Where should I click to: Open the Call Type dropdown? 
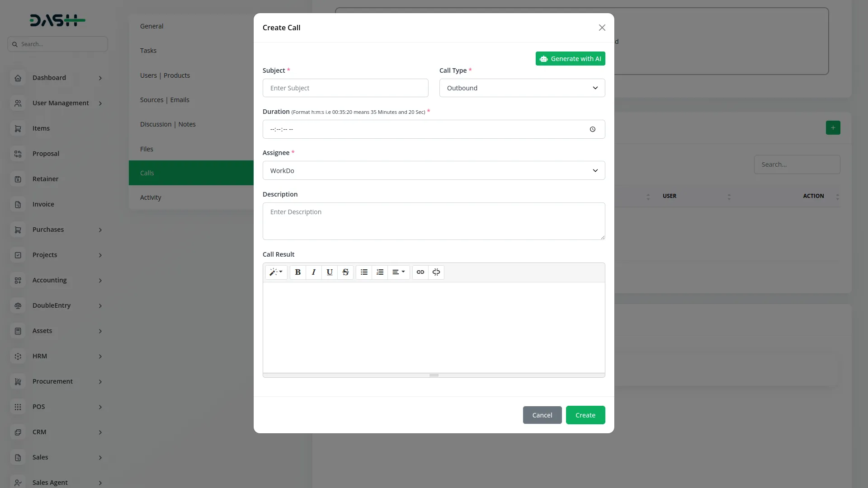point(522,88)
